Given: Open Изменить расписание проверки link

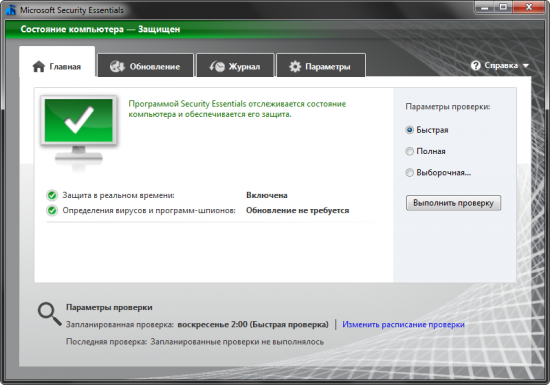Looking at the screenshot, I should 403,324.
